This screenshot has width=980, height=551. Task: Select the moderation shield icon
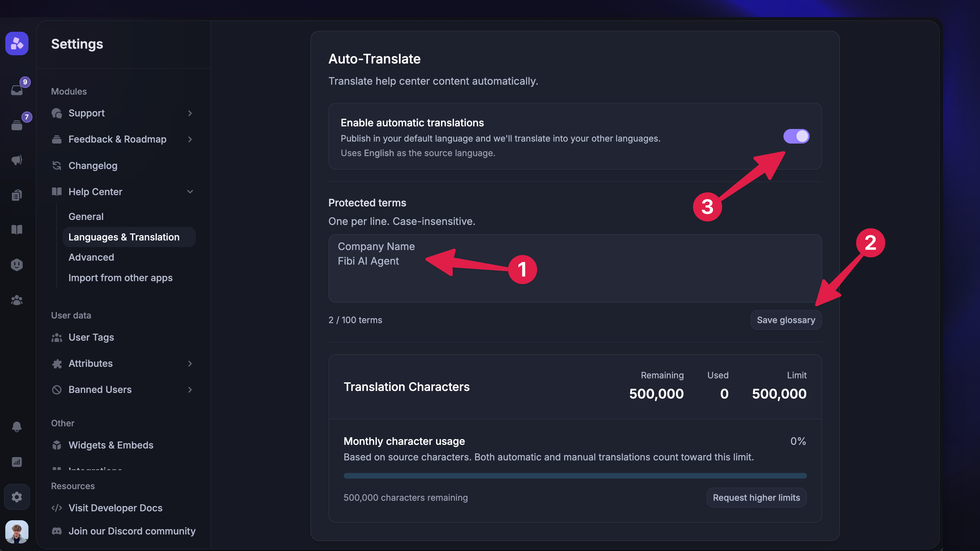pyautogui.click(x=17, y=264)
